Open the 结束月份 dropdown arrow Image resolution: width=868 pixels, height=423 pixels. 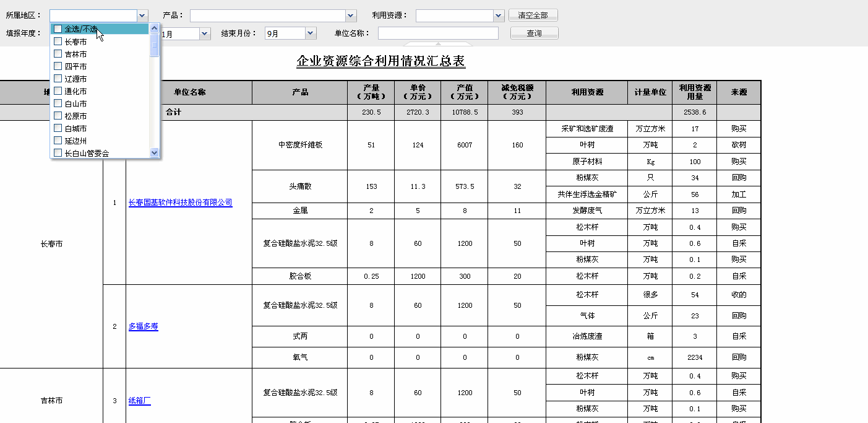click(x=311, y=33)
